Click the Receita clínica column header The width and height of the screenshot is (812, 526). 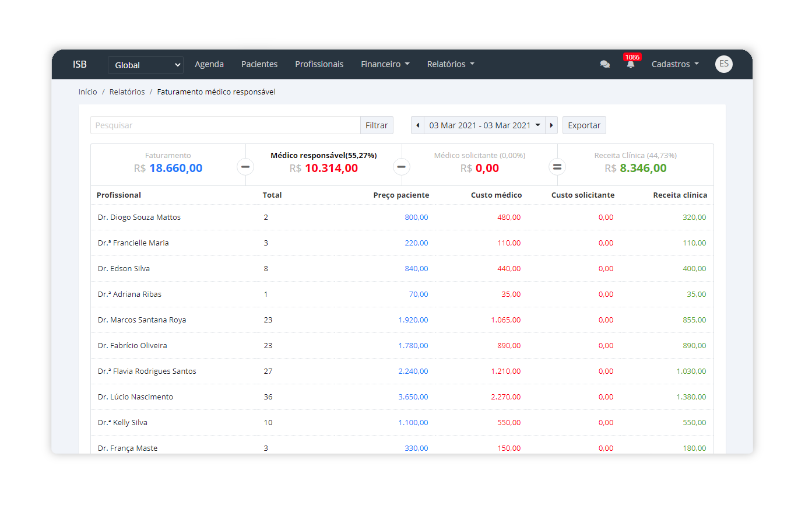pyautogui.click(x=680, y=195)
